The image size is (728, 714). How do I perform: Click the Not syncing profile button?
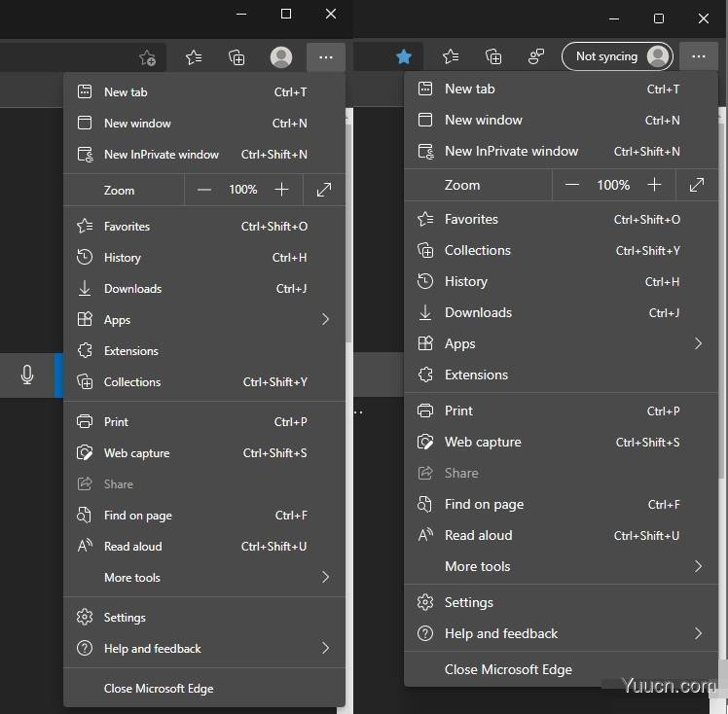[617, 56]
